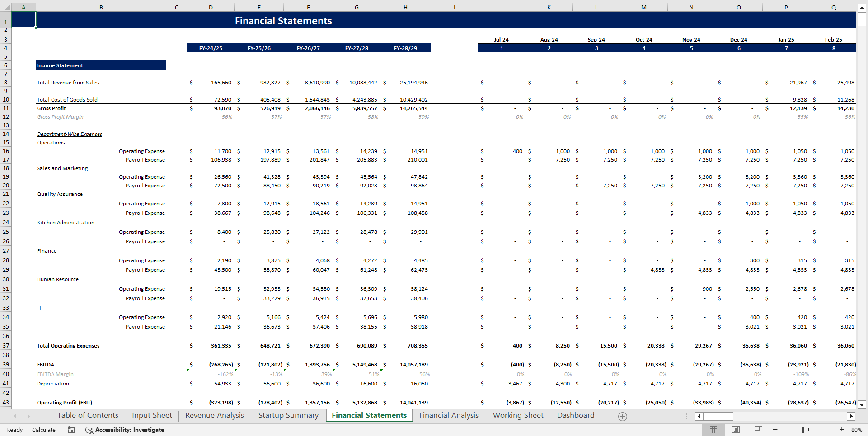
Task: Click previous sheet navigation arrow
Action: tap(15, 416)
